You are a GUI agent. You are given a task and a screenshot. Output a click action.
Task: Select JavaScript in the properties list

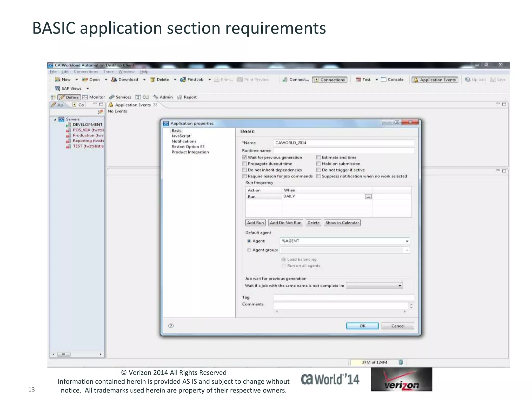click(x=181, y=136)
